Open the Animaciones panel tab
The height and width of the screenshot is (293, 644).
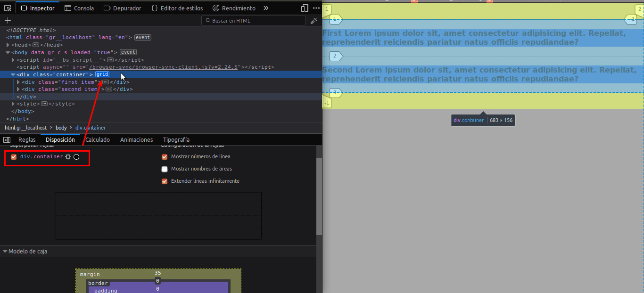(x=137, y=140)
